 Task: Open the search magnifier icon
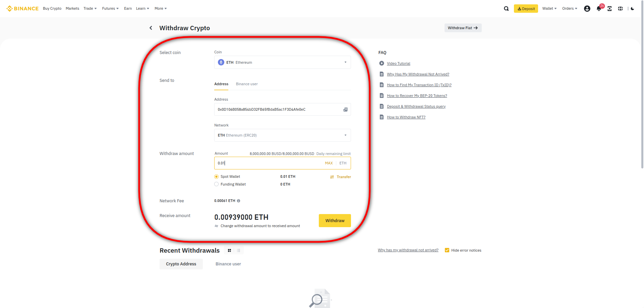click(506, 9)
